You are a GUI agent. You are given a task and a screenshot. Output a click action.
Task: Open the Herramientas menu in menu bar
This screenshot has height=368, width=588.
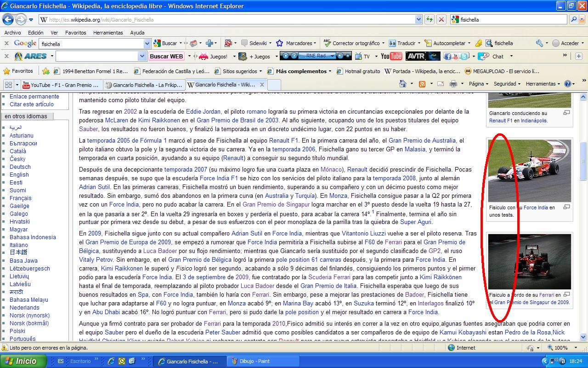tap(108, 33)
